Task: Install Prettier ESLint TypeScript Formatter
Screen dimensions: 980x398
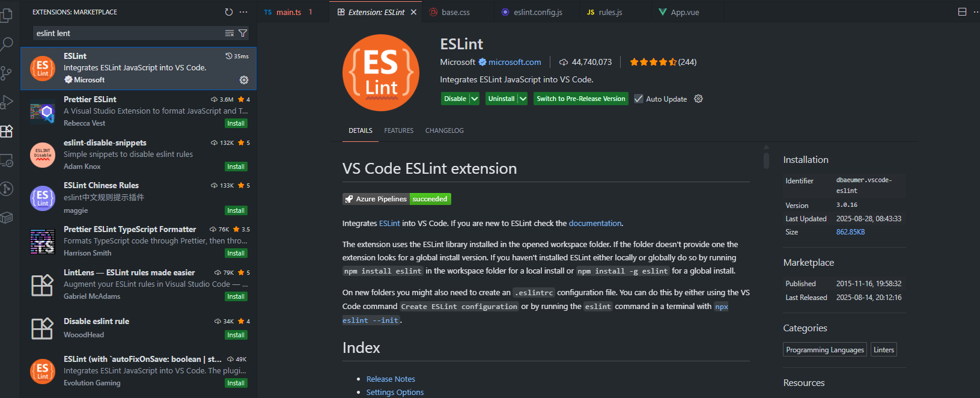Action: pos(236,253)
